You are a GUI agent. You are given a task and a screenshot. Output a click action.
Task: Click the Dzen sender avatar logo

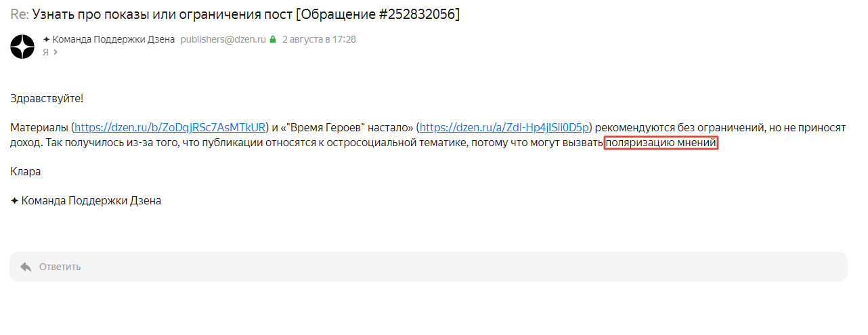pos(22,46)
